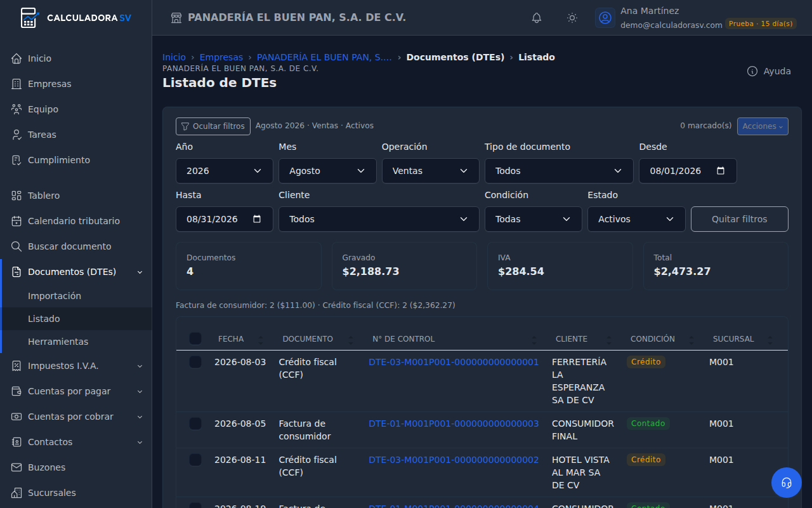Check the row checkbox for 2026-08-03
The image size is (812, 508).
coord(195,362)
